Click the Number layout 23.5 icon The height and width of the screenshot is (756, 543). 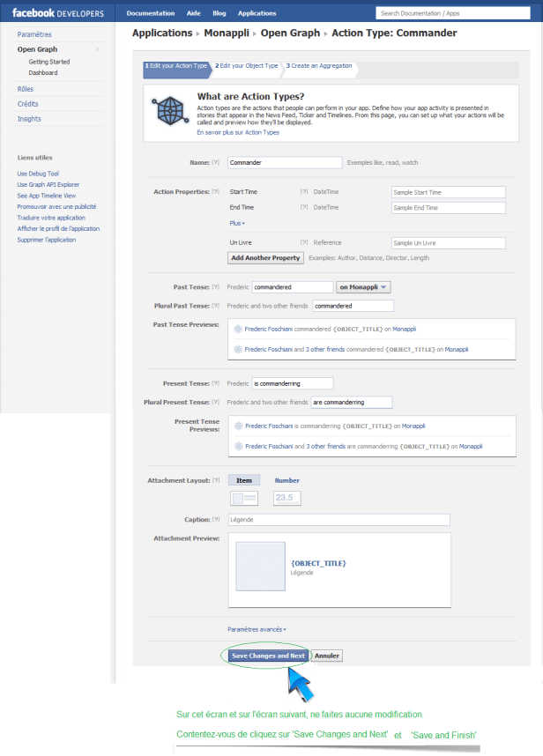pyautogui.click(x=287, y=499)
